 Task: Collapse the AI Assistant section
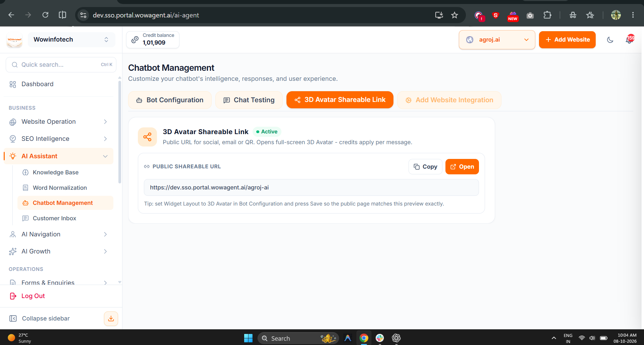click(x=59, y=156)
